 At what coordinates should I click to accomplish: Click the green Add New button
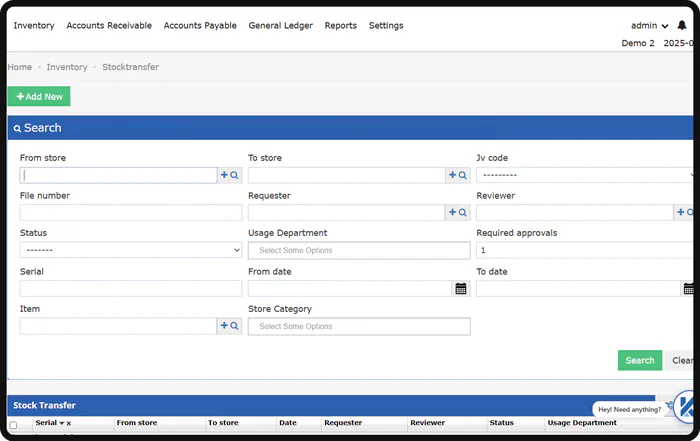39,96
